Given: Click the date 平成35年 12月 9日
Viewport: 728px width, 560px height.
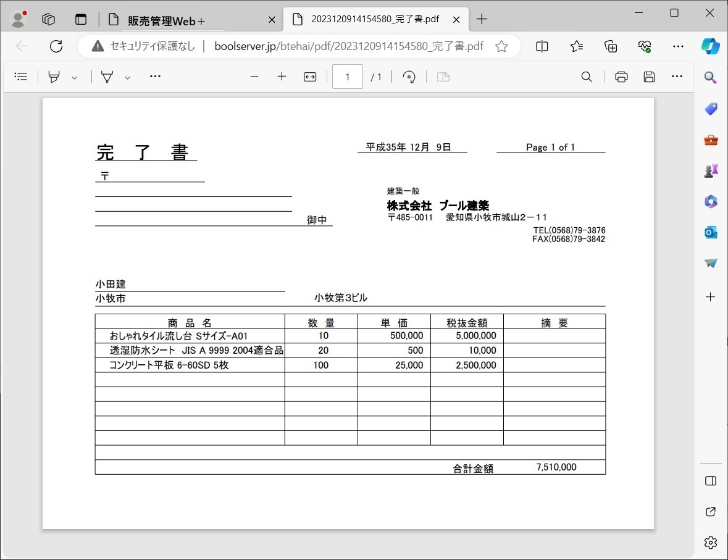Looking at the screenshot, I should coord(408,147).
